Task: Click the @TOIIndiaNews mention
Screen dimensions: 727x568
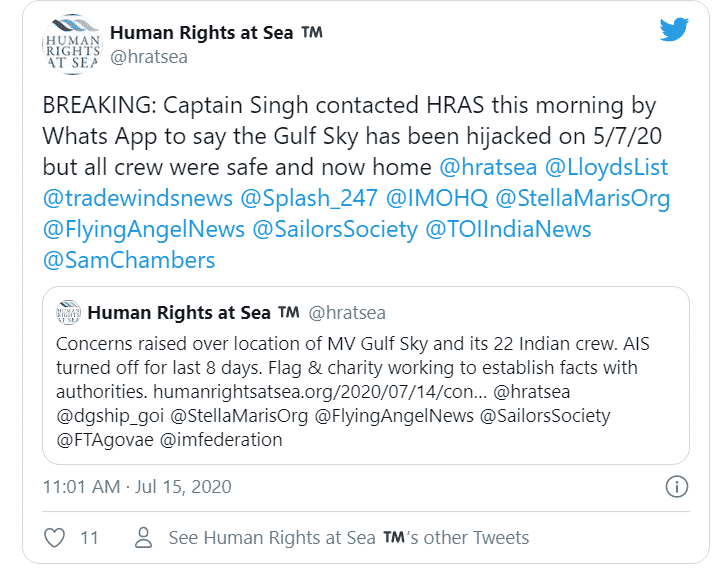Action: 508,230
